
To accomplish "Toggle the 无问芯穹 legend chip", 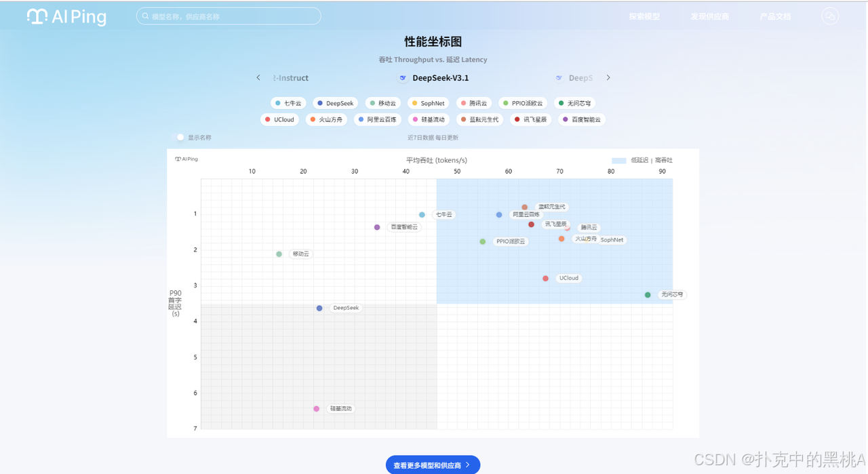I will pyautogui.click(x=575, y=103).
